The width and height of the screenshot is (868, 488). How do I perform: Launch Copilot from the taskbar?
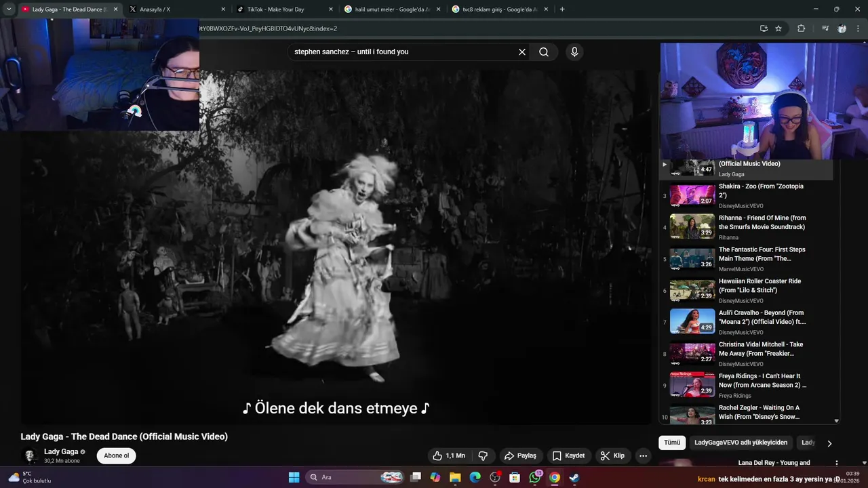point(435,477)
